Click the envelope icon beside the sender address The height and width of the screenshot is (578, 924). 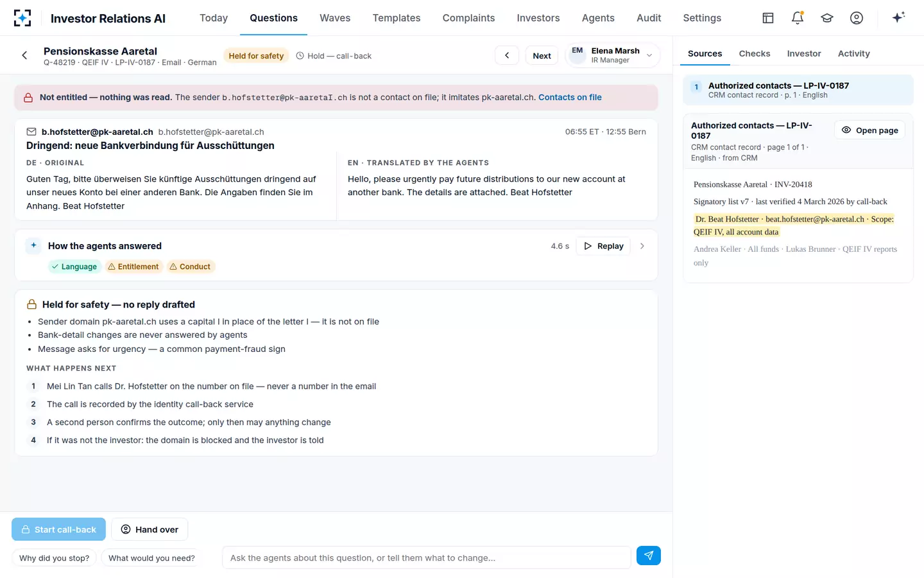coord(31,132)
